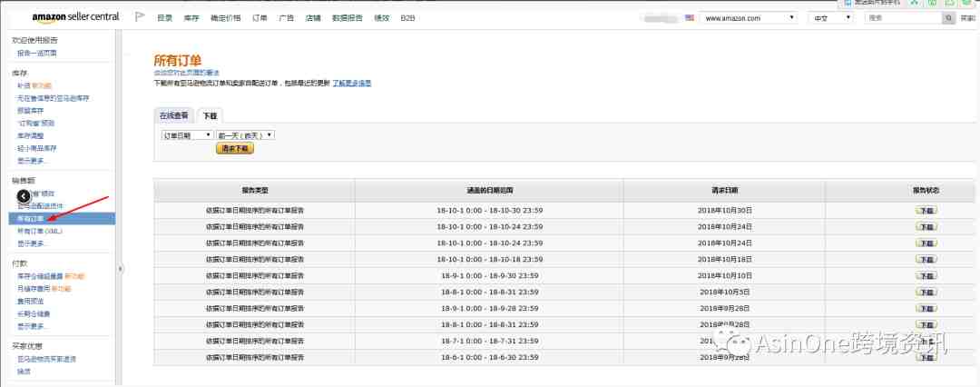Open 所有订单 (XML) in the sidebar
This screenshot has width=980, height=387.
(40, 231)
